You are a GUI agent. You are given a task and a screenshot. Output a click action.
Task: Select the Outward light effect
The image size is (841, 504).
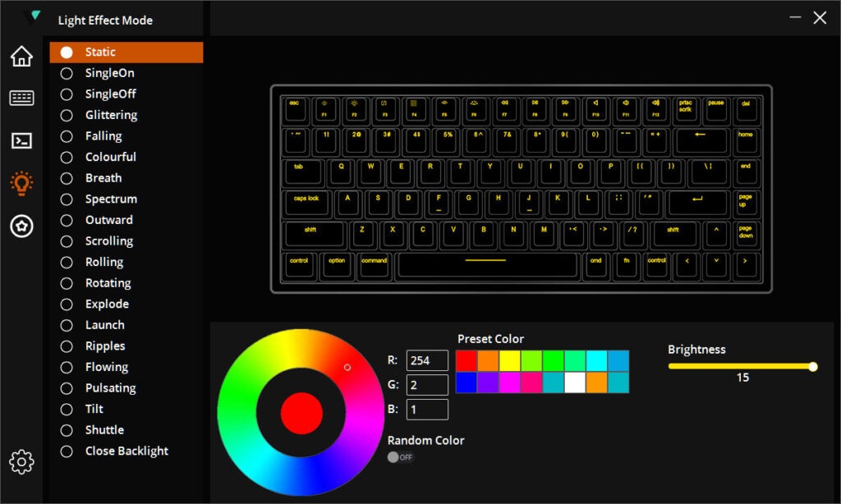click(126, 220)
